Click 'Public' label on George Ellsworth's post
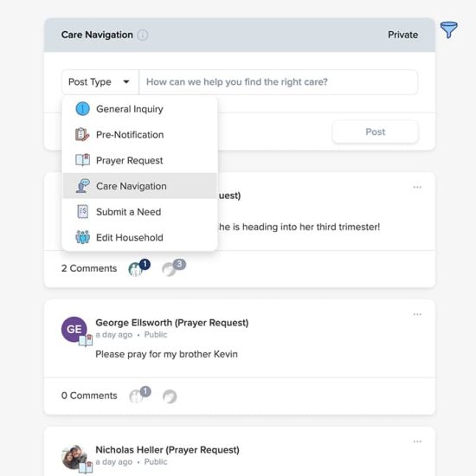 156,335
